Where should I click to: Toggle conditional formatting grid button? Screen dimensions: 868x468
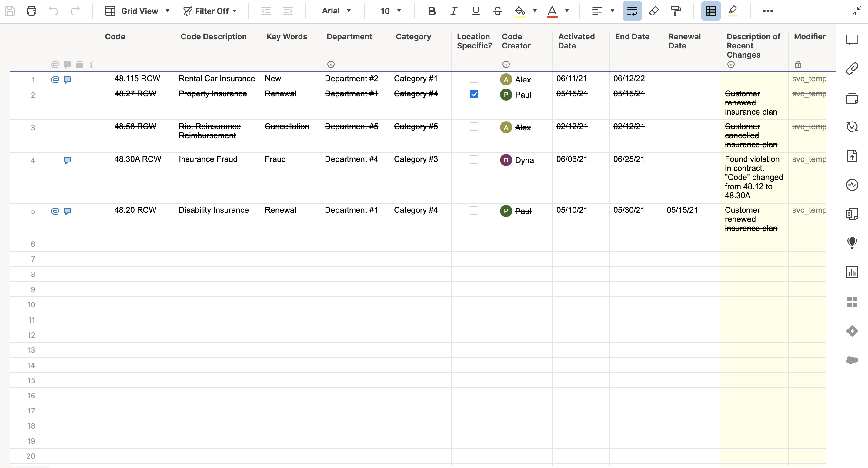tap(711, 11)
